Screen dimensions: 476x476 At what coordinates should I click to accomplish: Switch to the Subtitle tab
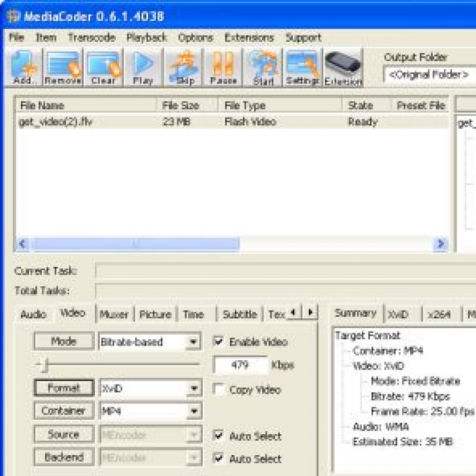(x=240, y=314)
